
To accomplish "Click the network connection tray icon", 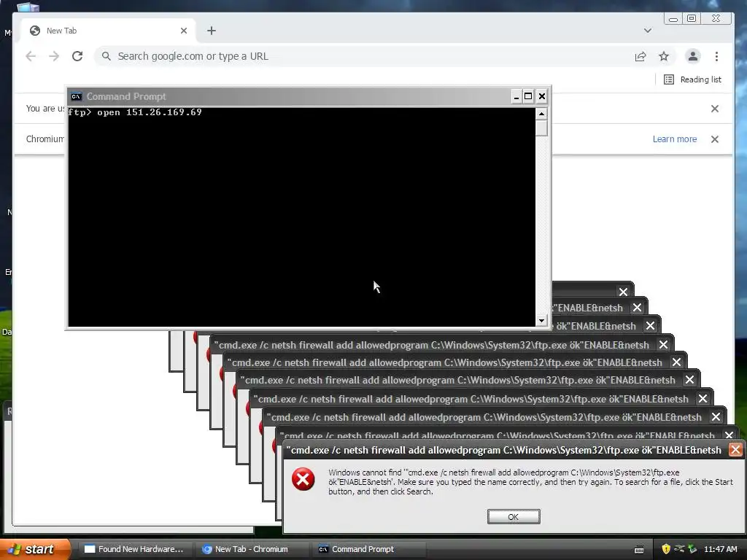I will pyautogui.click(x=679, y=549).
